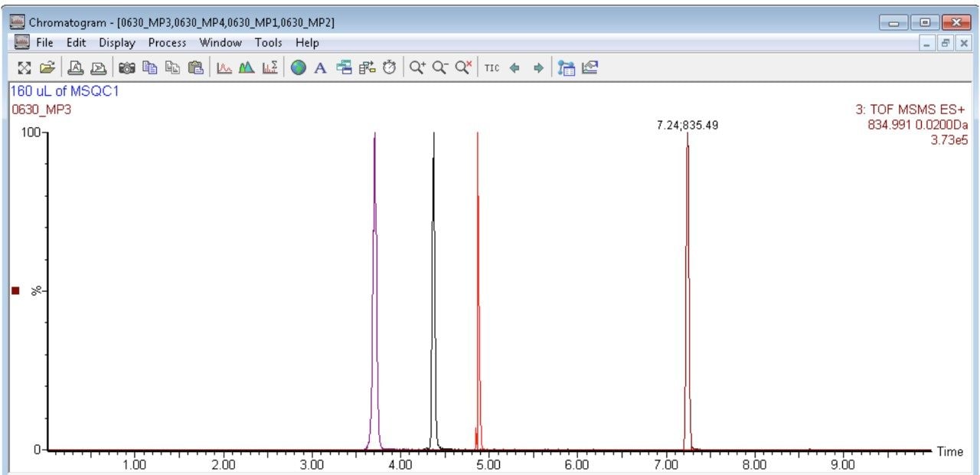
Task: Click the paste clipboard icon
Action: pos(196,67)
